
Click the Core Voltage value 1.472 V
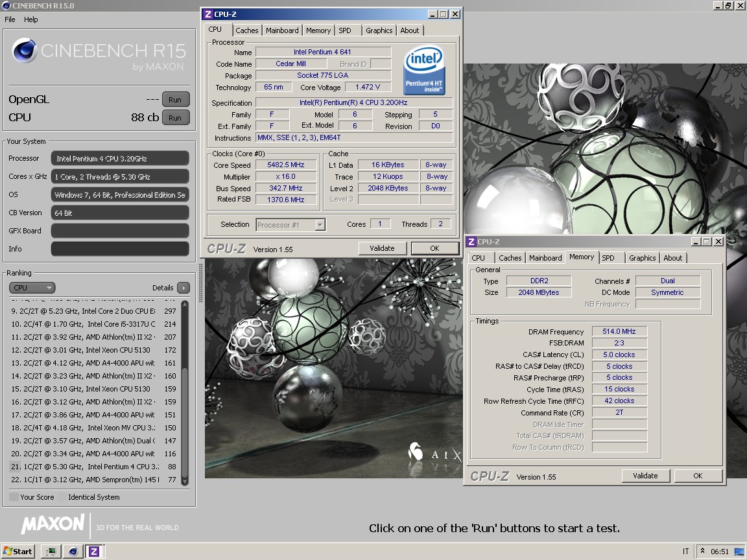tap(368, 87)
